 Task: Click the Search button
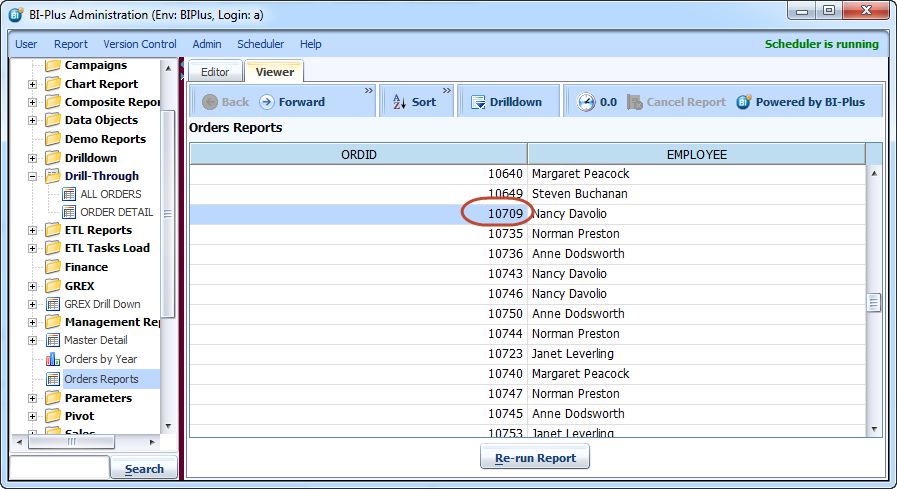(x=144, y=469)
